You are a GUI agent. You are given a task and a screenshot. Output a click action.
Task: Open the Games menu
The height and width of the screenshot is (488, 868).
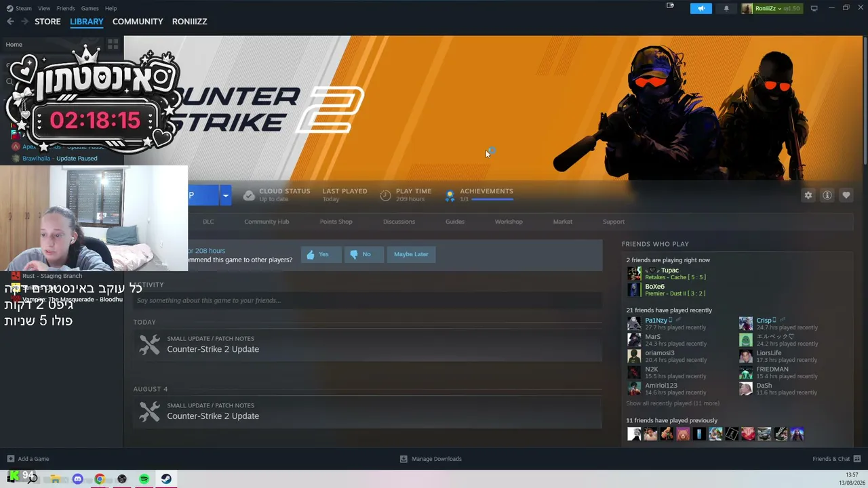[x=90, y=8]
